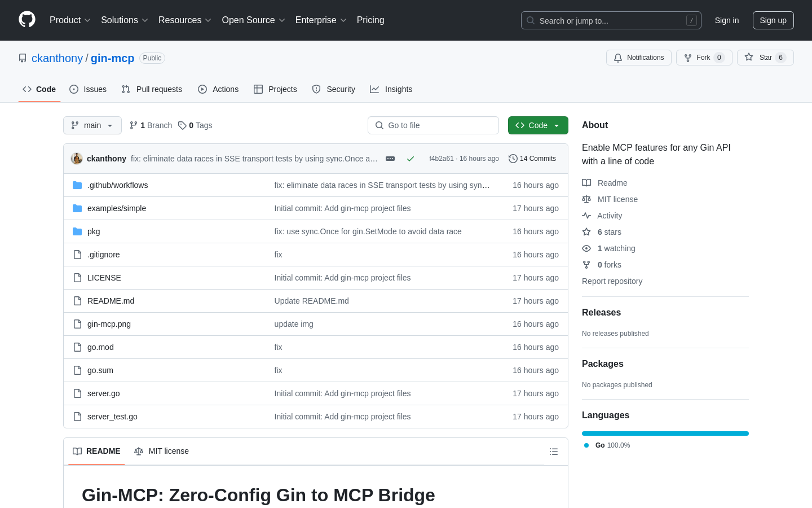Click the Go language color bar
This screenshot has width=812, height=508.
point(665,433)
